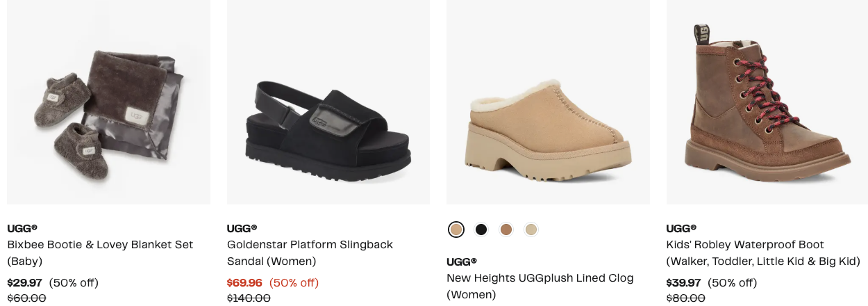Click the tan lined clog product image

click(x=548, y=102)
